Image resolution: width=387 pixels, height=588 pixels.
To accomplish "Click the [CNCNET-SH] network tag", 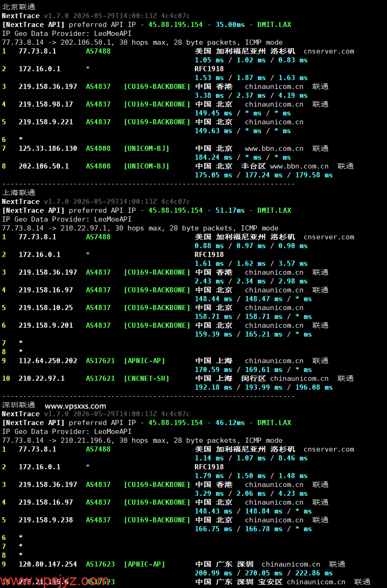I will tap(147, 378).
